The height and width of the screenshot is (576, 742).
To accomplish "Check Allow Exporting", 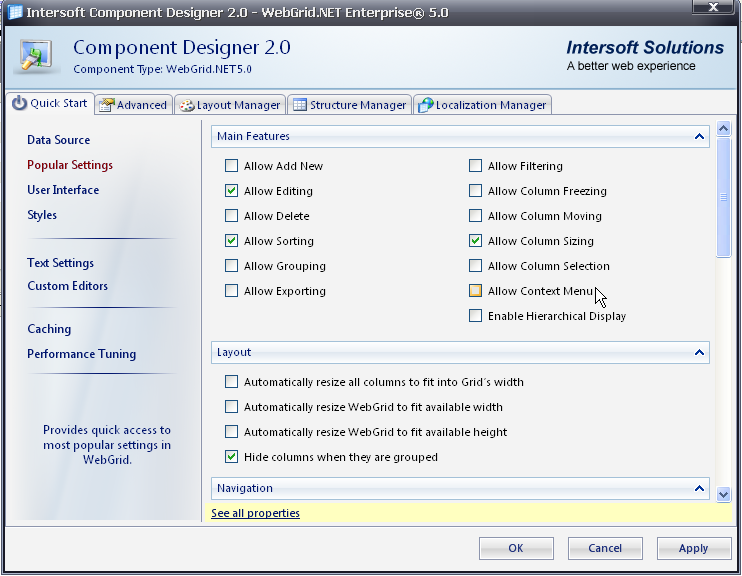I will click(x=231, y=291).
